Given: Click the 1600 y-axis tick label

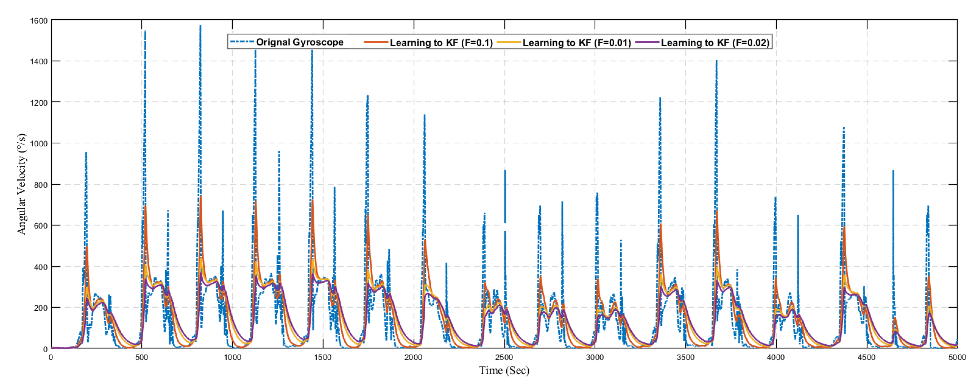Looking at the screenshot, I should tap(39, 21).
